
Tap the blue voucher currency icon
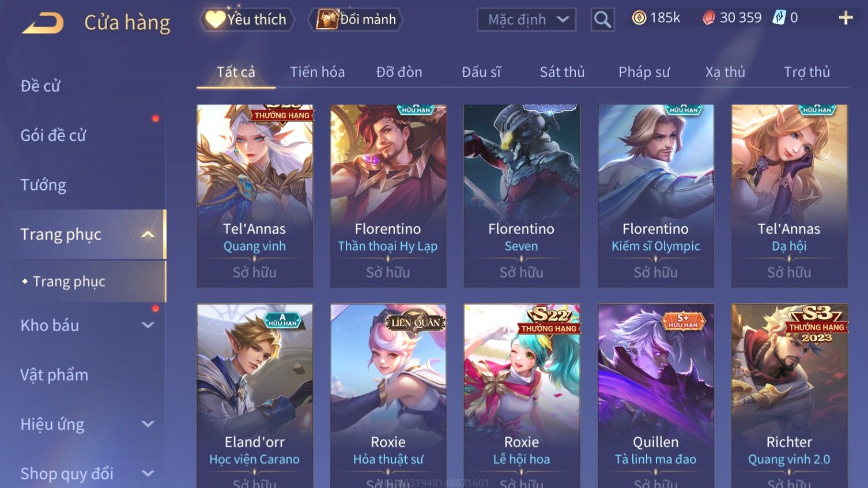tap(779, 18)
